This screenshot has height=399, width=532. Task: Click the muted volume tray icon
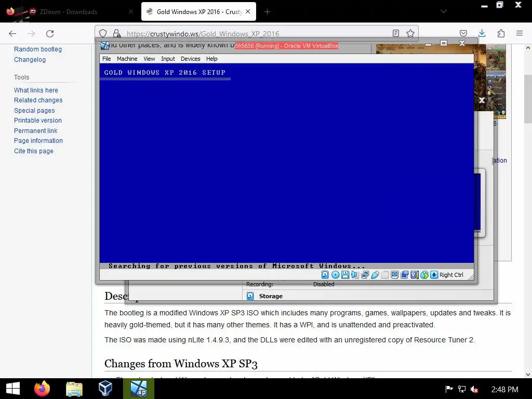point(475,389)
